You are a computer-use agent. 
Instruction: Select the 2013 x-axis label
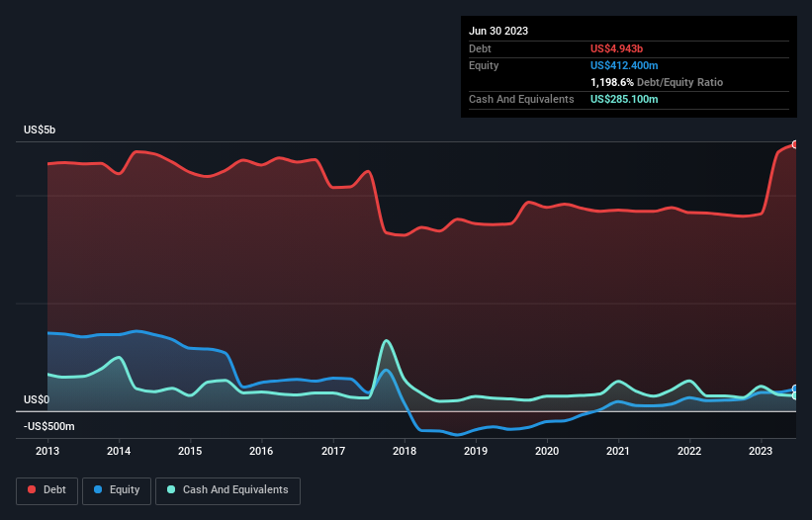tap(47, 451)
